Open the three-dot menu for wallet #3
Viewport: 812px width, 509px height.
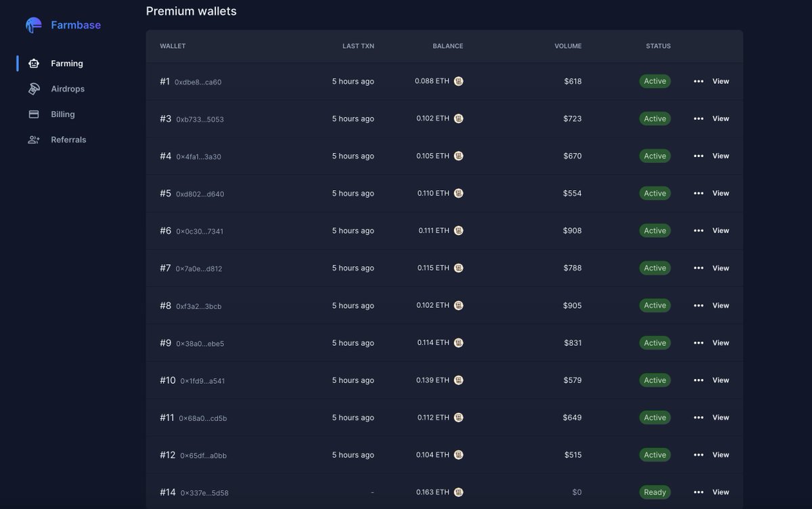coord(698,118)
